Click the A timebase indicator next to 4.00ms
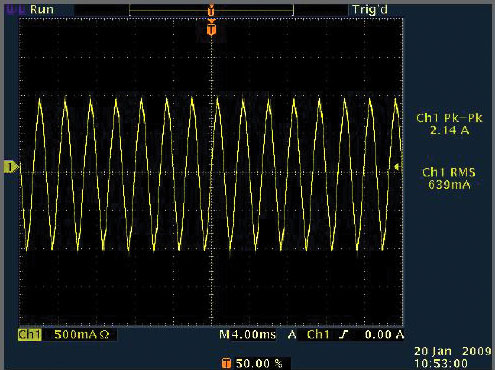 click(x=292, y=334)
